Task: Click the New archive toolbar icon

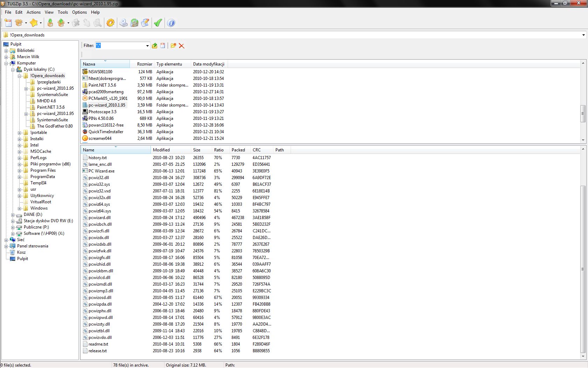Action: pos(8,23)
